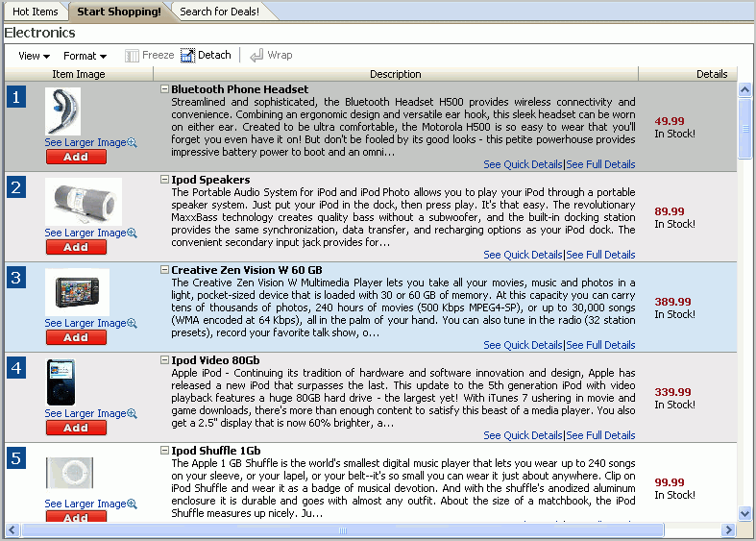Add Ipod Shuffle 1Gb to cart
The image size is (756, 541).
pyautogui.click(x=76, y=516)
